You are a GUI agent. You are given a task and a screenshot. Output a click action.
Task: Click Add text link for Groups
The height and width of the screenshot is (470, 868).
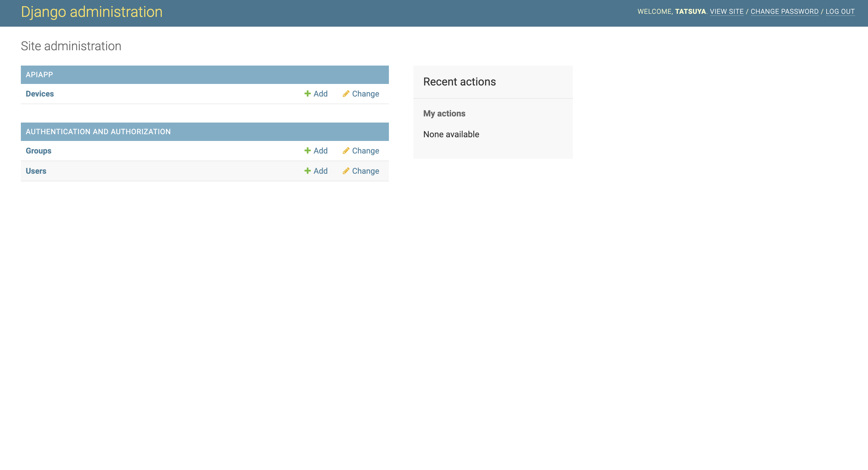(321, 150)
